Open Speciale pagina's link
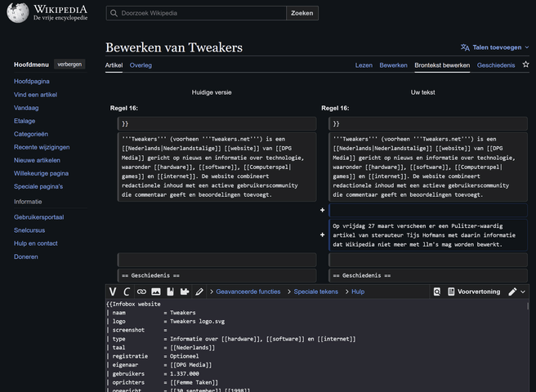 (x=38, y=186)
